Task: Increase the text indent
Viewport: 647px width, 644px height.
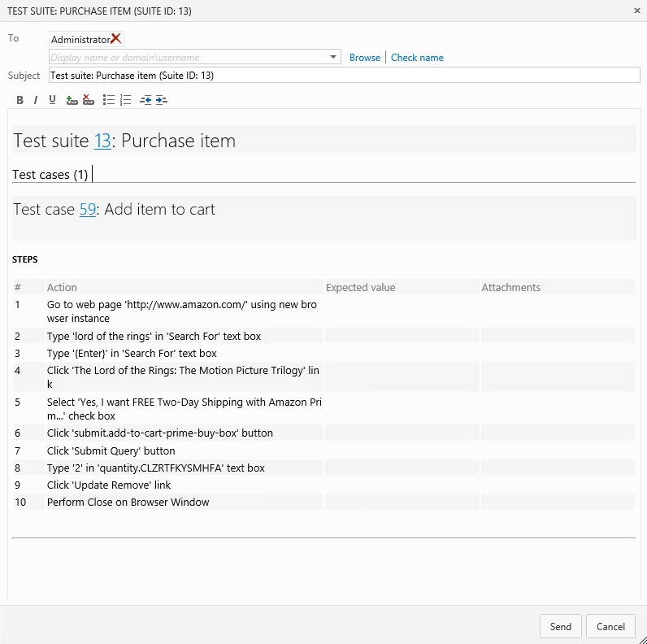Action: pyautogui.click(x=161, y=100)
